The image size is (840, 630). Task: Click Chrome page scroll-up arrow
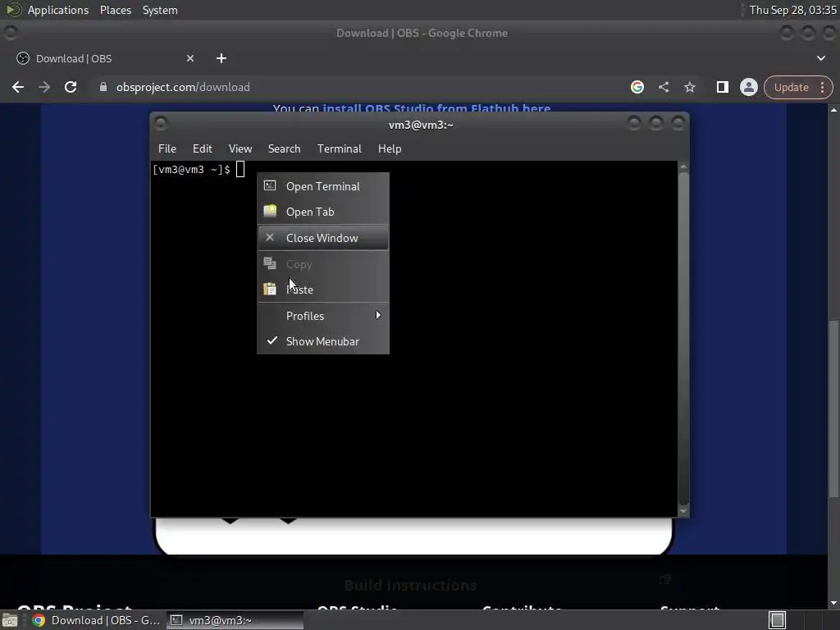833,110
